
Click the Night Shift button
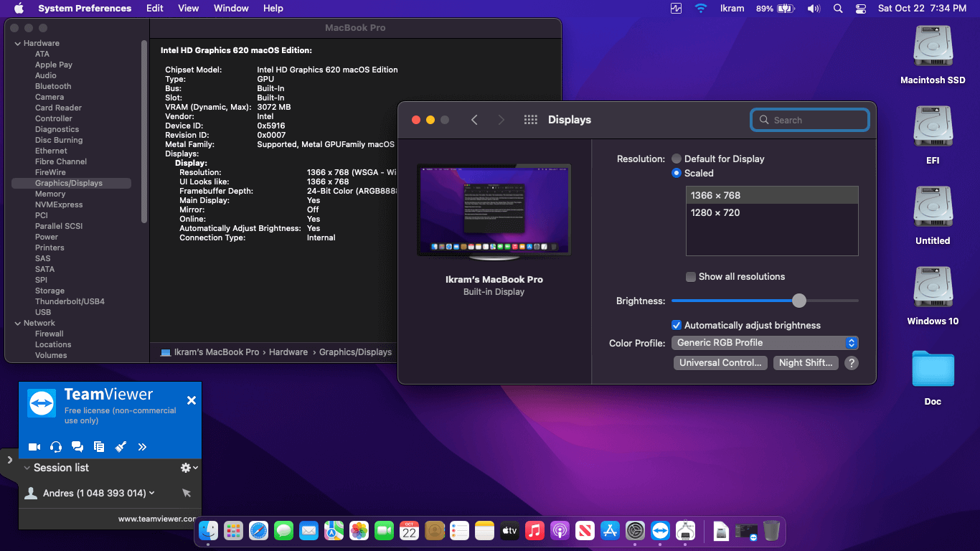pyautogui.click(x=806, y=363)
